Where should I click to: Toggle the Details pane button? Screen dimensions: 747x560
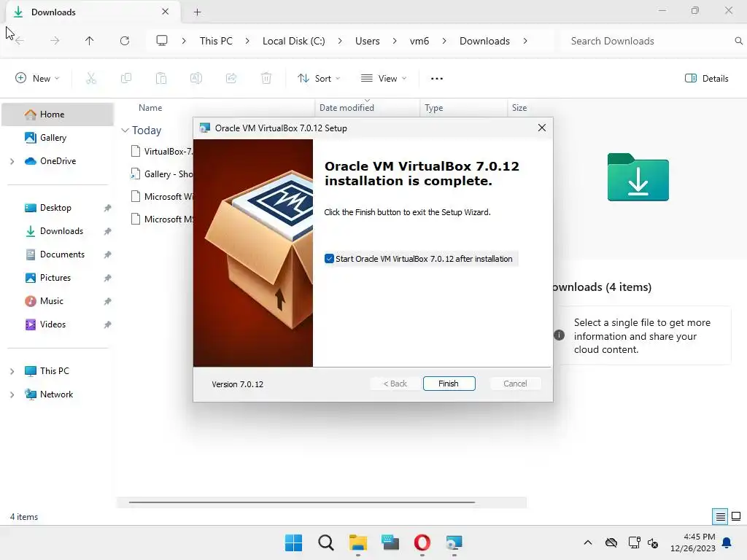click(x=706, y=78)
